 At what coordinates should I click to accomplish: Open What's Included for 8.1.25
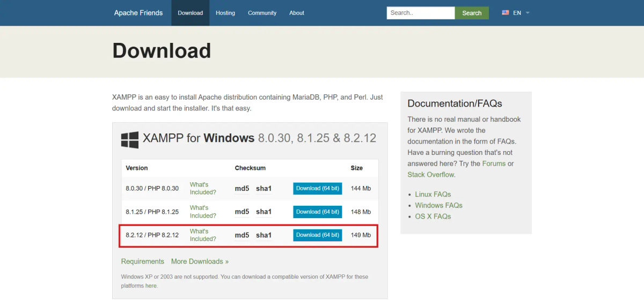pos(203,212)
